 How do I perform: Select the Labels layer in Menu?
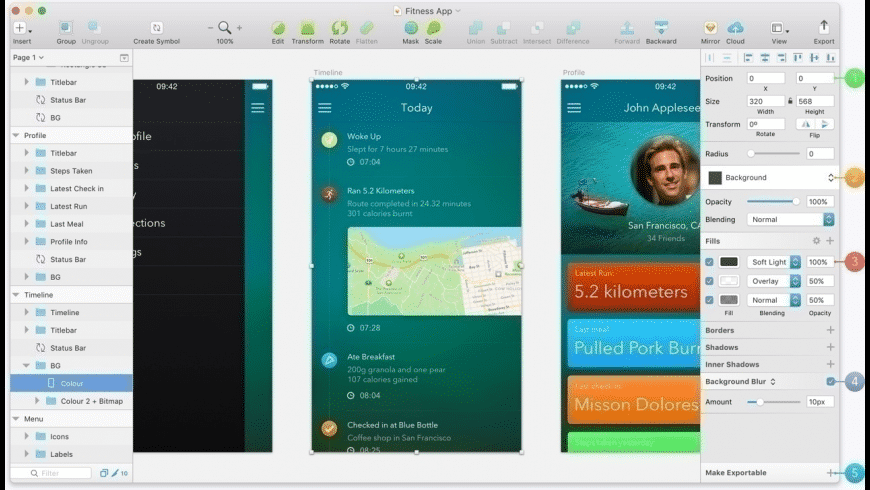71,454
